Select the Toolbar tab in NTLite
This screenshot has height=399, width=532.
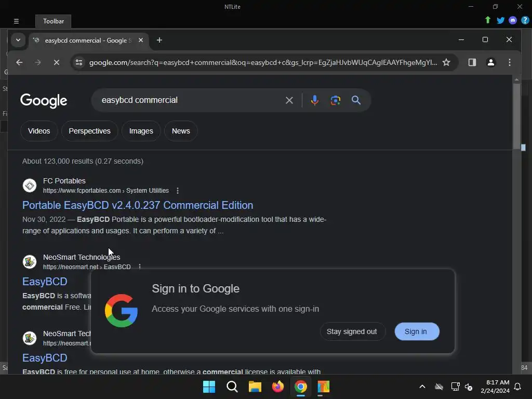[x=54, y=21]
